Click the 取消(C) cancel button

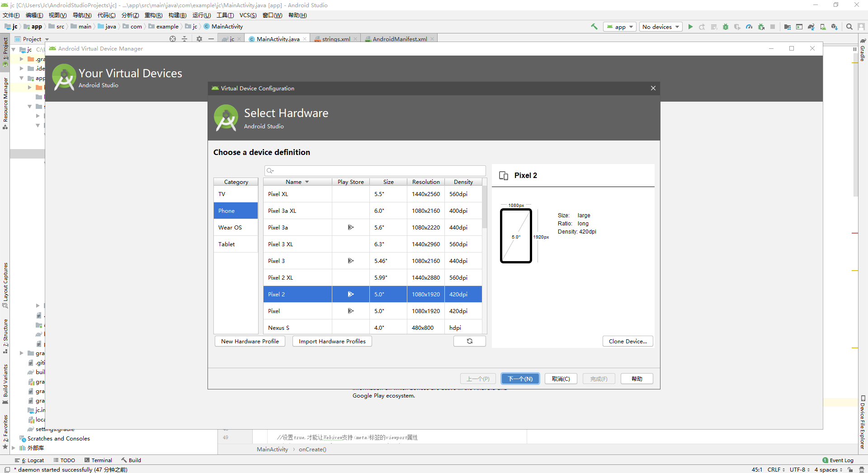click(x=561, y=379)
